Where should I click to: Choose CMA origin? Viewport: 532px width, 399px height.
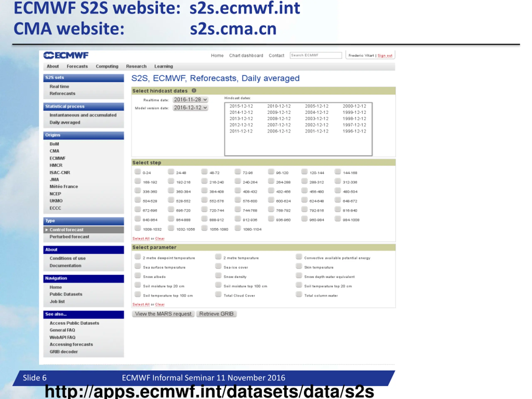(x=54, y=151)
